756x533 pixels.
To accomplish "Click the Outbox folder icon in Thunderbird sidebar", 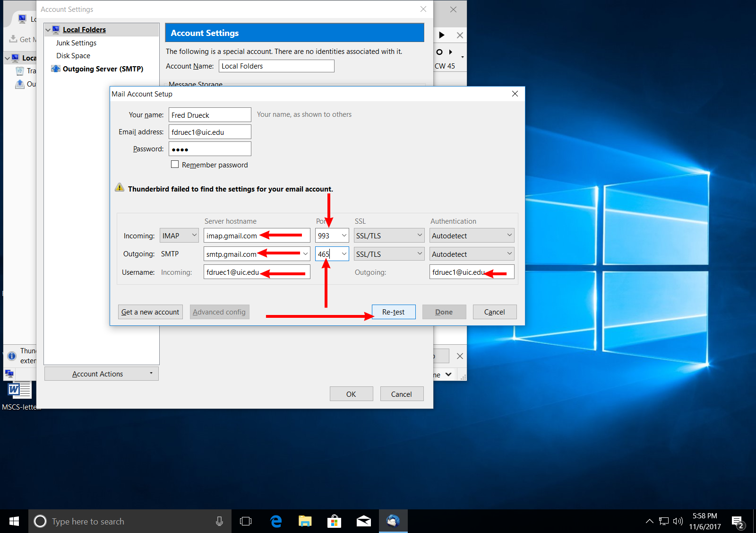I will pos(20,84).
